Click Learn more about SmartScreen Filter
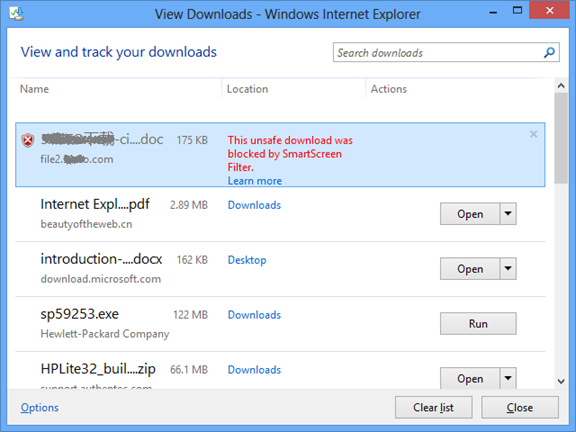The width and height of the screenshot is (576, 432). [x=255, y=181]
